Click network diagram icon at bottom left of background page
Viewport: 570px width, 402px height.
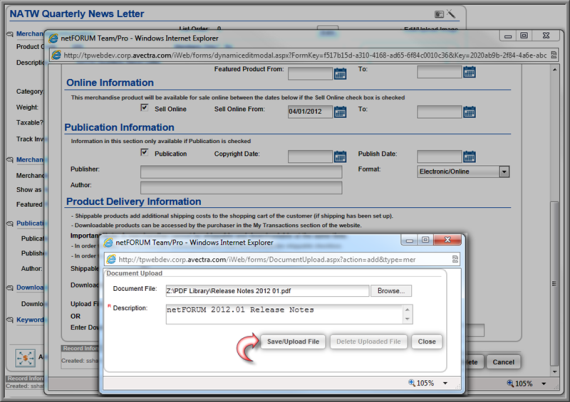[x=25, y=358]
